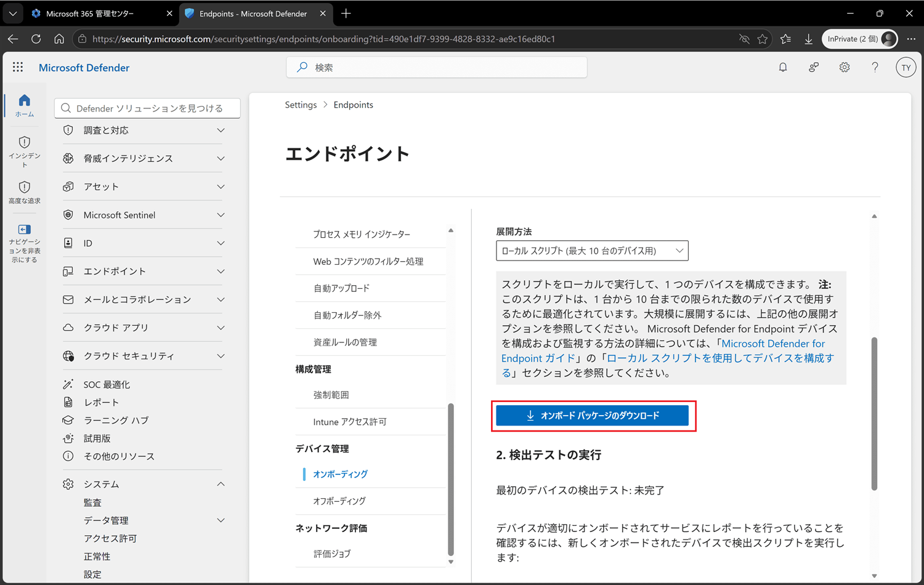Select オンボーディング in settings menu

(340, 474)
